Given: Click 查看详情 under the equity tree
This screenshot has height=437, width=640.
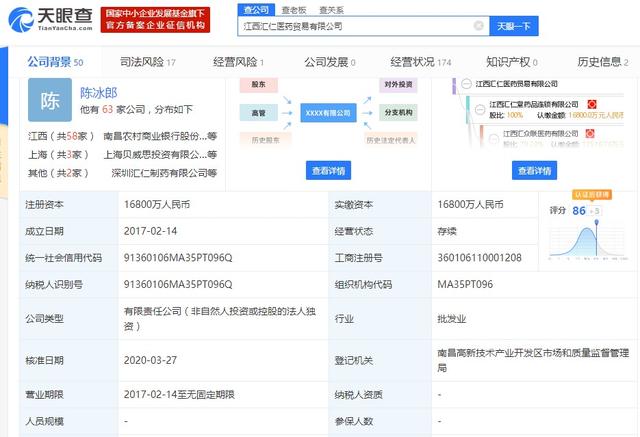Looking at the screenshot, I should click(x=534, y=171).
